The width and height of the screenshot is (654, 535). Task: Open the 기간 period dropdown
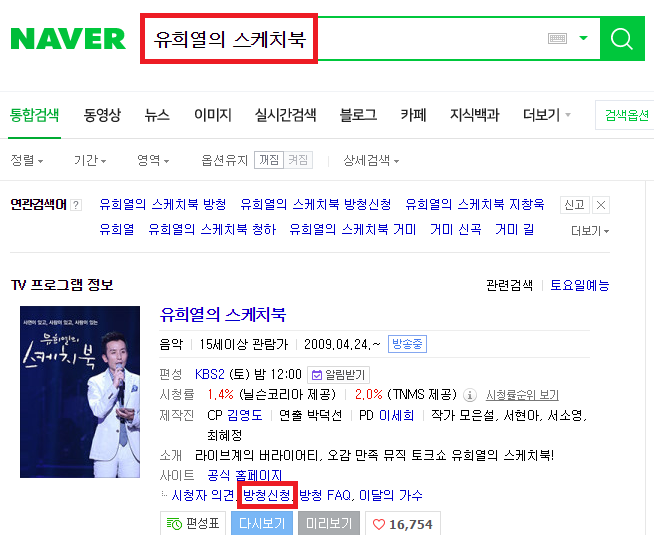click(90, 160)
